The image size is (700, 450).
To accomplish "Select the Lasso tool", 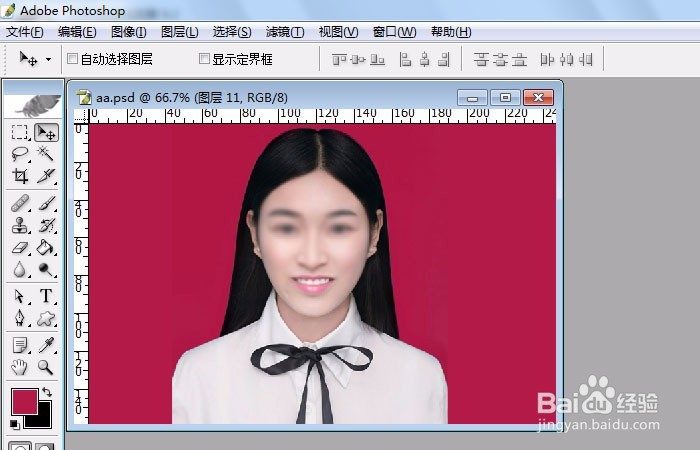I will point(19,154).
